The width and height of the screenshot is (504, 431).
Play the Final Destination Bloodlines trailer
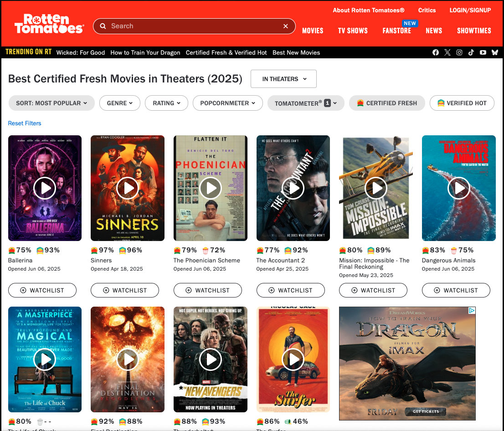[128, 359]
